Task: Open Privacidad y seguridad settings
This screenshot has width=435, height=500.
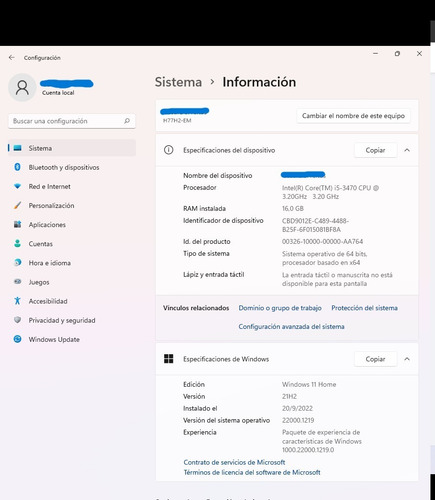Action: [x=72, y=320]
